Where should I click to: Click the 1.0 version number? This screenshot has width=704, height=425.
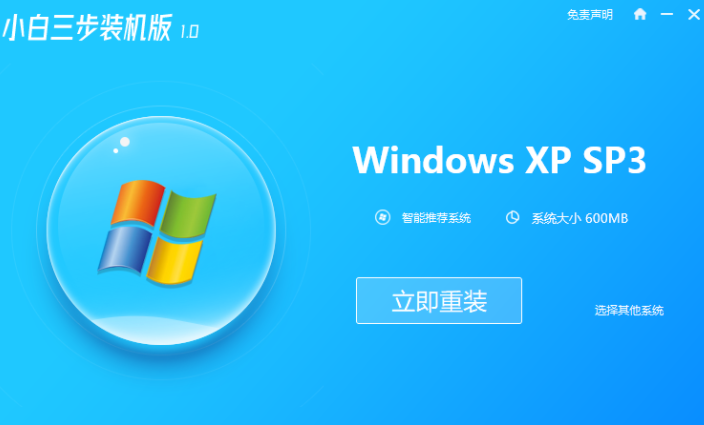tap(189, 31)
